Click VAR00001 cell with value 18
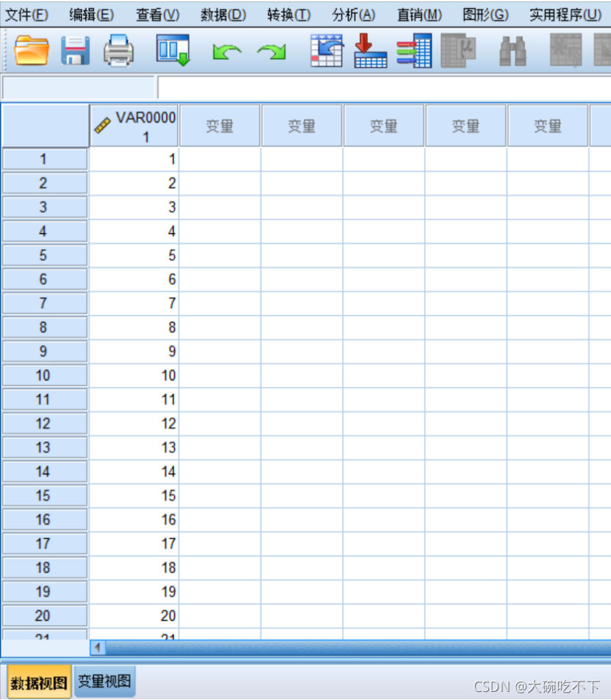Viewport: 611px width, 700px height. click(134, 568)
